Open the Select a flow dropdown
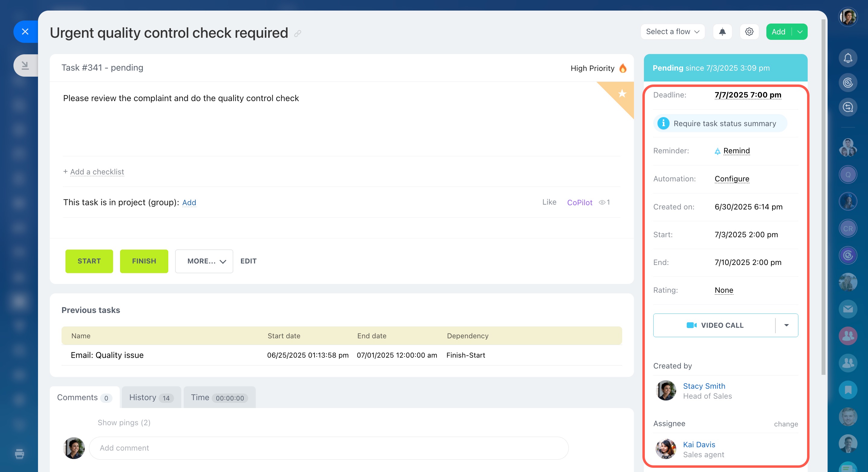 (673, 32)
